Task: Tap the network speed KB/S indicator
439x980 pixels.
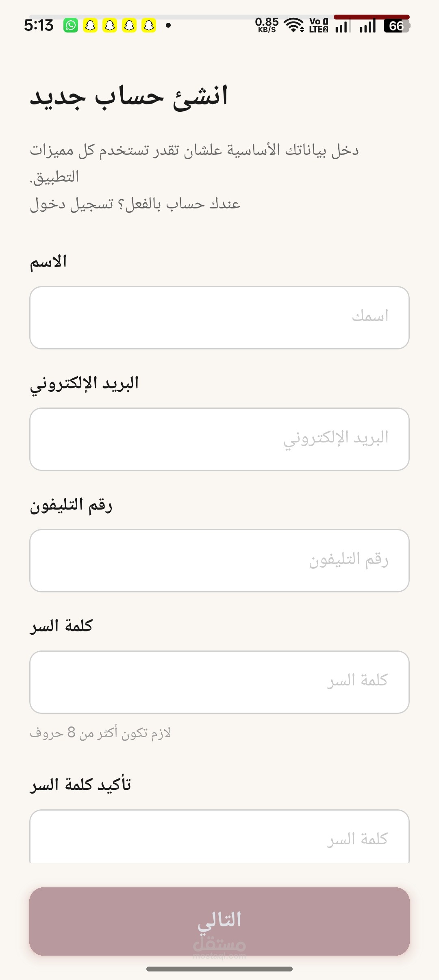Action: [x=267, y=25]
